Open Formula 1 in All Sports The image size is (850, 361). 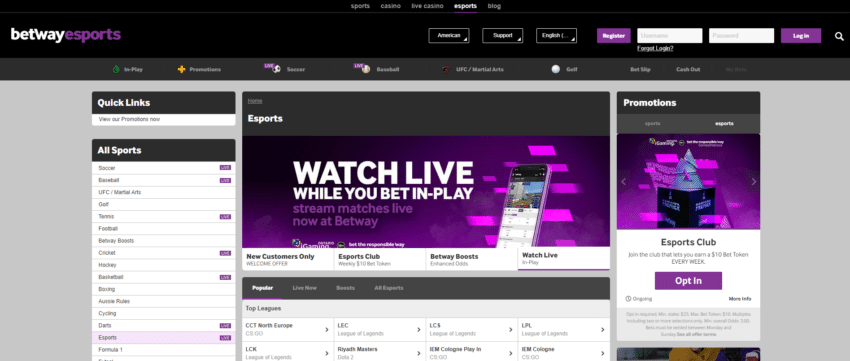pyautogui.click(x=164, y=350)
